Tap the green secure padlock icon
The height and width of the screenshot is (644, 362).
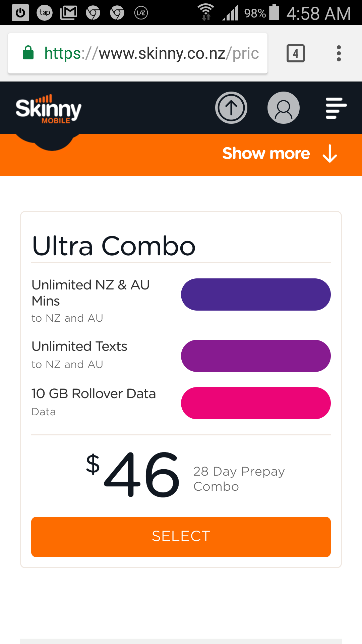click(x=28, y=53)
